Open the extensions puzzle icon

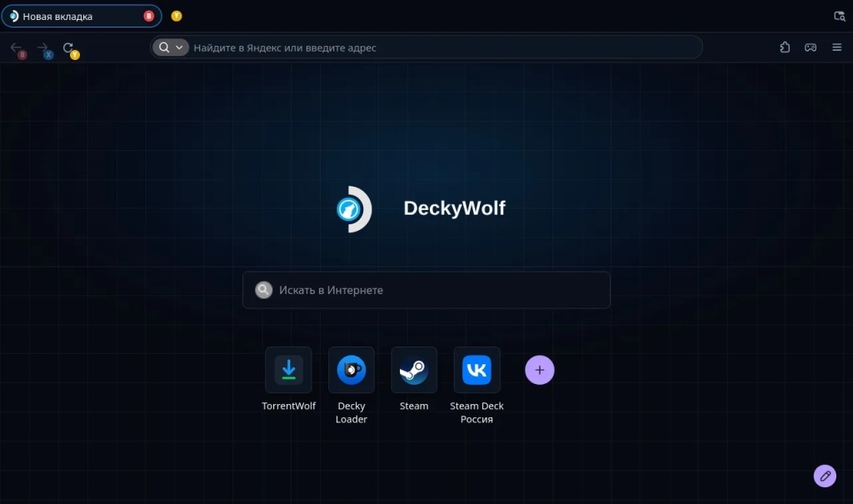tap(785, 47)
